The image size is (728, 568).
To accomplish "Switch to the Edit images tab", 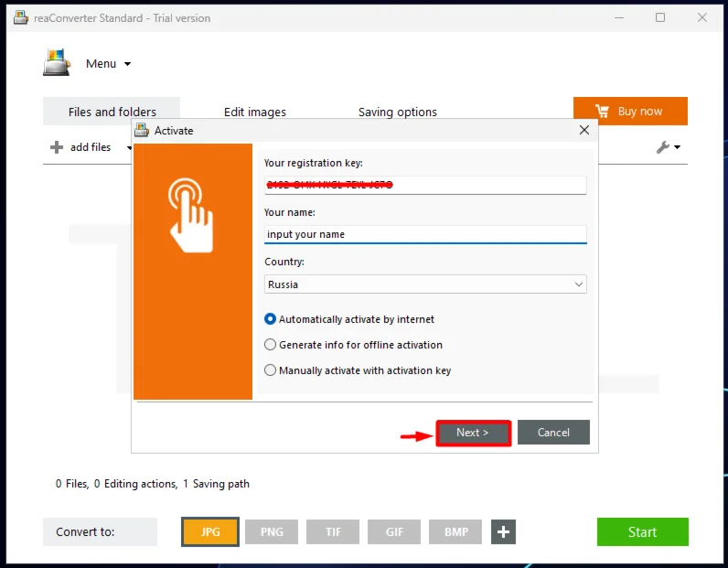I will click(x=255, y=112).
